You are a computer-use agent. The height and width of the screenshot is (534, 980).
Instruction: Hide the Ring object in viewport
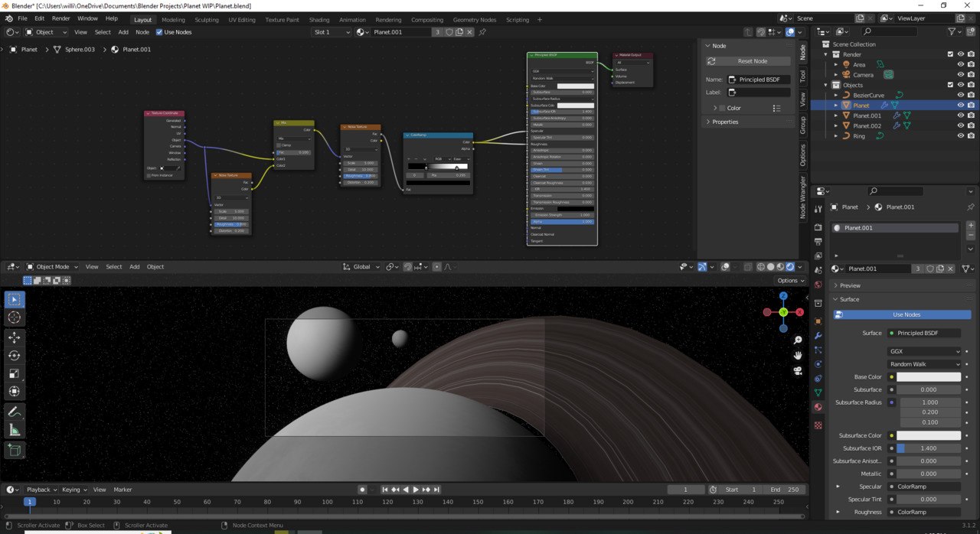click(x=960, y=136)
